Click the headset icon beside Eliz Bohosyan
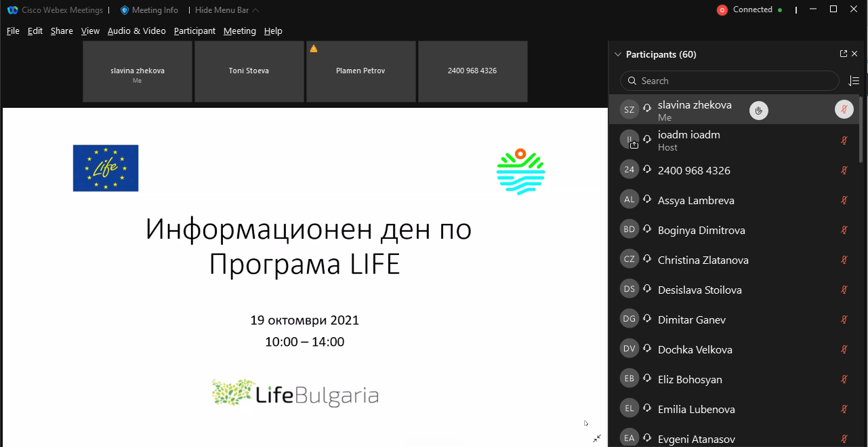The width and height of the screenshot is (868, 447). (648, 379)
